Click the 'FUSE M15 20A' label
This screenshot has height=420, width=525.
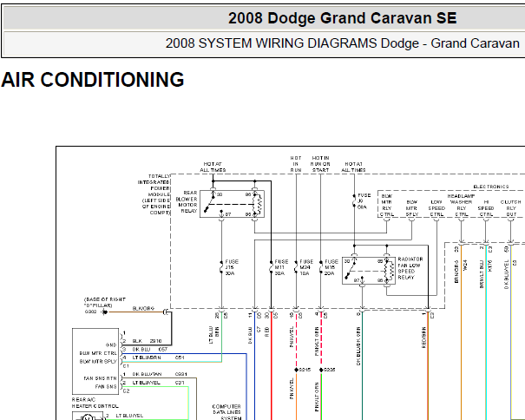[331, 267]
